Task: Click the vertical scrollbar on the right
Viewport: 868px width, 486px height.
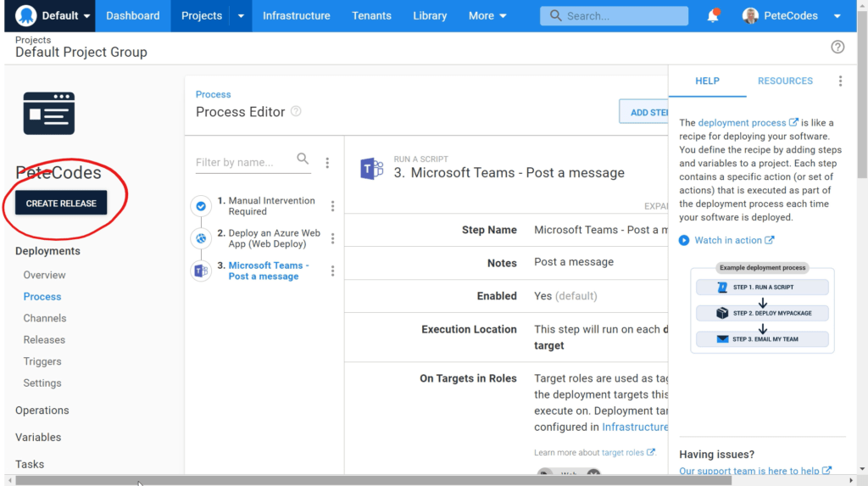Action: [862, 94]
